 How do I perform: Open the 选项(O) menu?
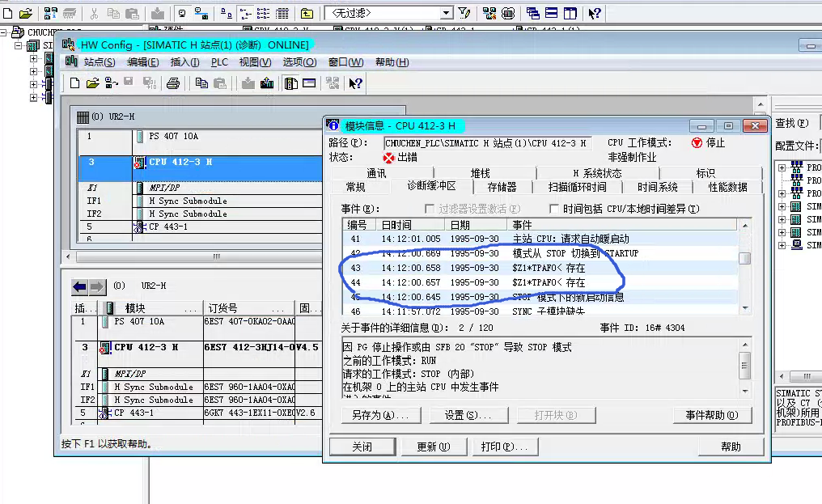[x=300, y=62]
